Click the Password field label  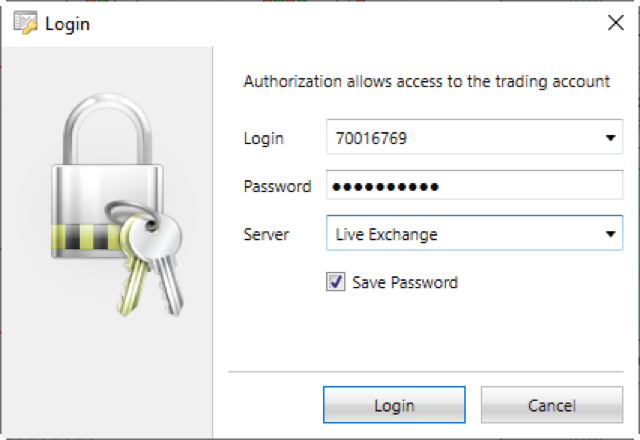(x=277, y=187)
